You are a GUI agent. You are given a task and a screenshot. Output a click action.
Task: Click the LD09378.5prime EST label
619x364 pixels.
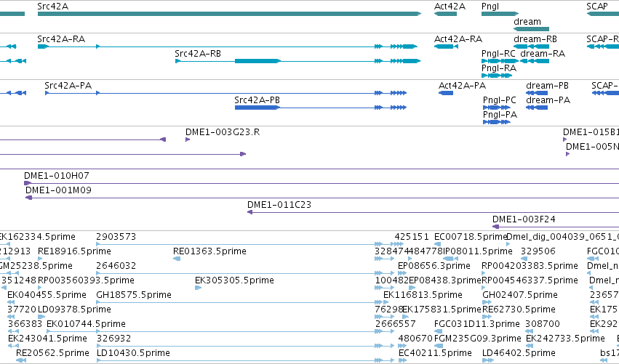click(74, 310)
